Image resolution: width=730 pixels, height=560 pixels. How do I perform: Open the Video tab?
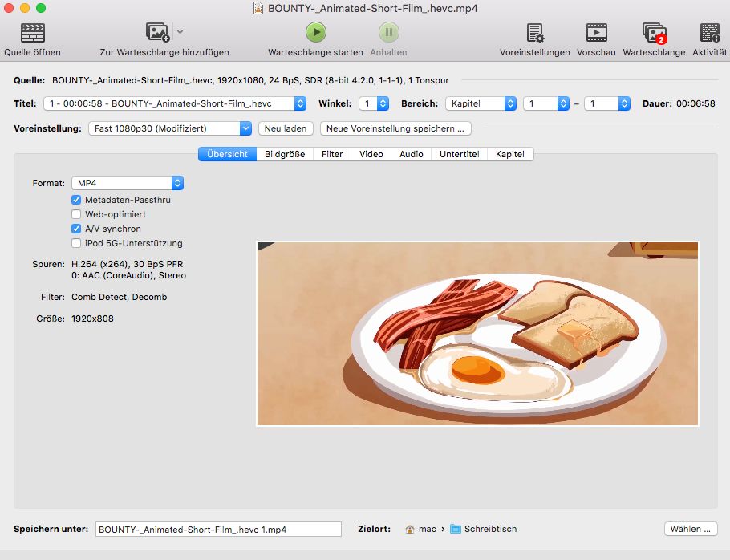[x=371, y=154]
